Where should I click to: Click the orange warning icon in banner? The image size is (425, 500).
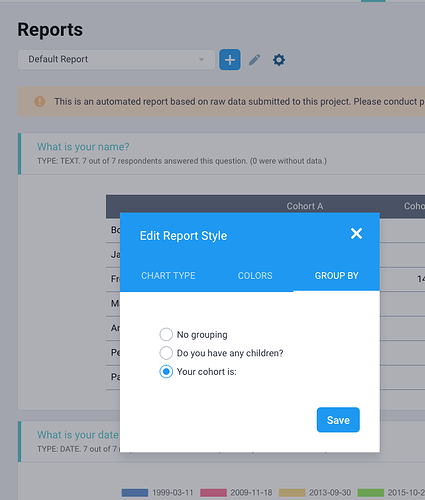pos(40,101)
